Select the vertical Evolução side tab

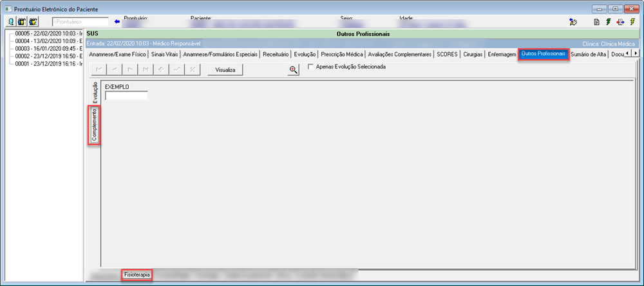pos(95,93)
